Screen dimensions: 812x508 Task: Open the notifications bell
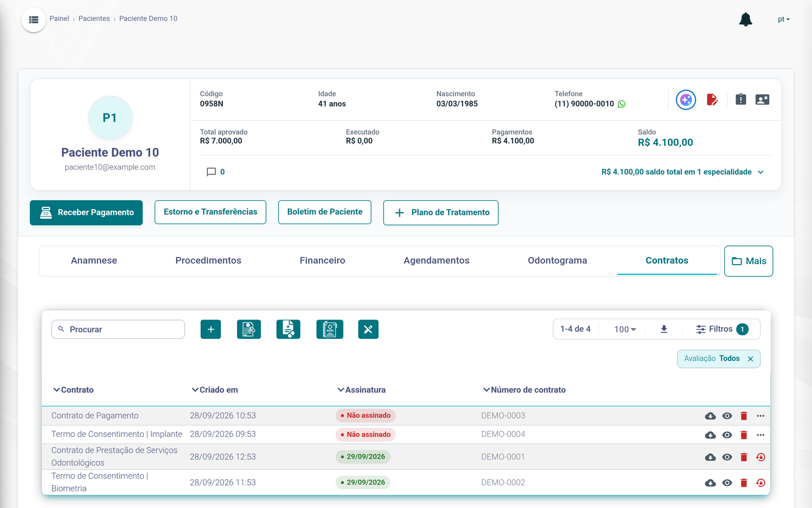click(x=746, y=19)
